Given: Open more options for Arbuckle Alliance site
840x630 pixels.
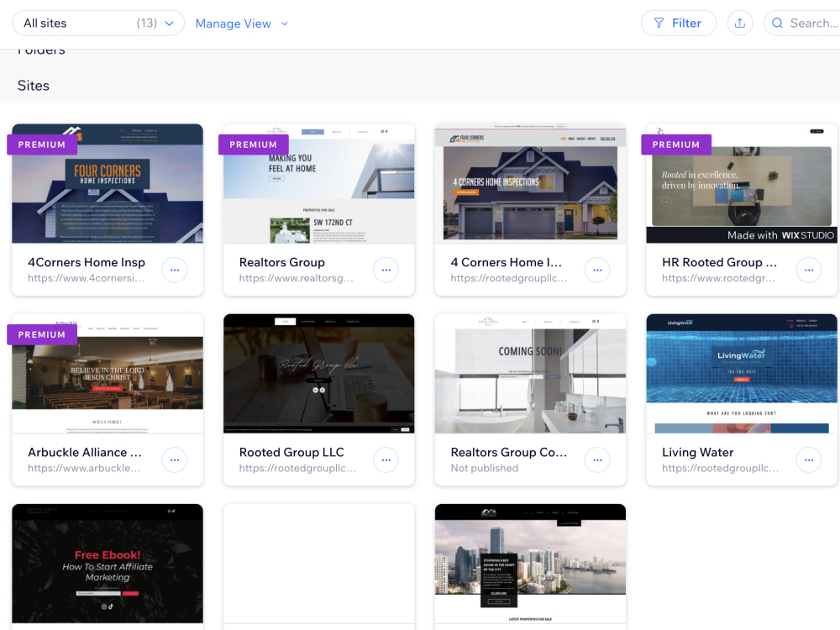Looking at the screenshot, I should (175, 459).
